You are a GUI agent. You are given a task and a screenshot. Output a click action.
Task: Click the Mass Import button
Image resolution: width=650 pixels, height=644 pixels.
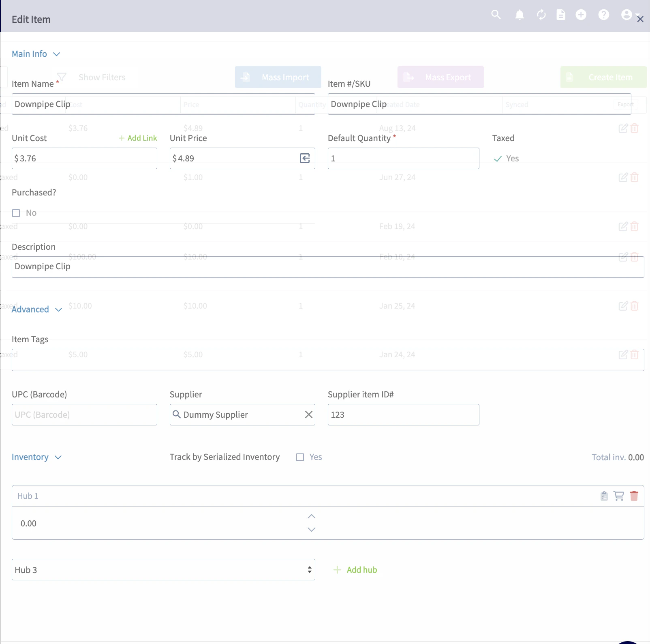pyautogui.click(x=278, y=77)
